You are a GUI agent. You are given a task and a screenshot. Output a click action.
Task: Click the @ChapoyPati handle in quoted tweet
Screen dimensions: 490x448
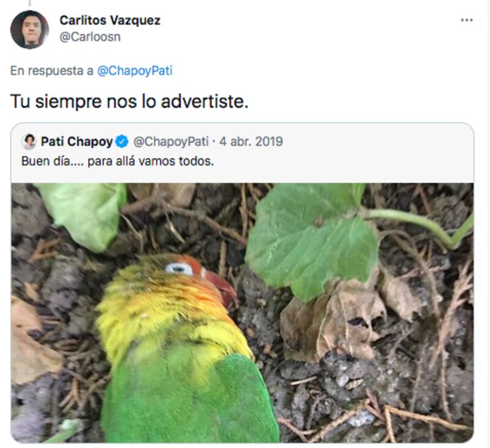(171, 142)
